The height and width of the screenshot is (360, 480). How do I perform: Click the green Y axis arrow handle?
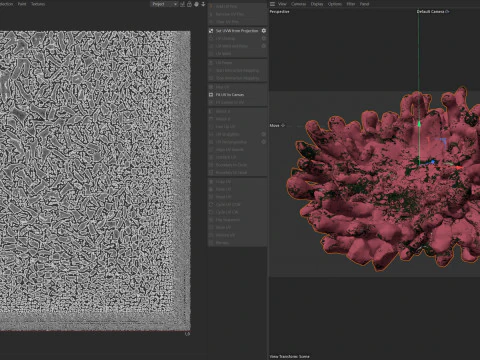(419, 124)
